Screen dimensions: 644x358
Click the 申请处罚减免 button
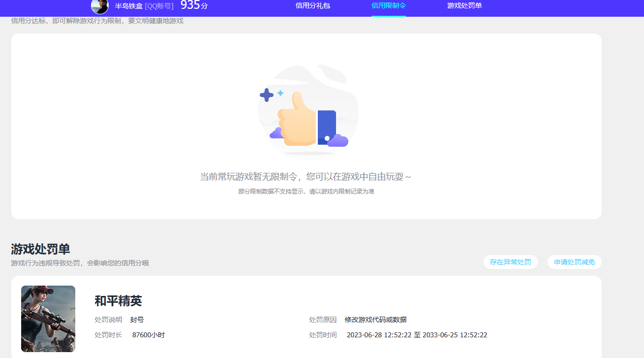tap(575, 262)
